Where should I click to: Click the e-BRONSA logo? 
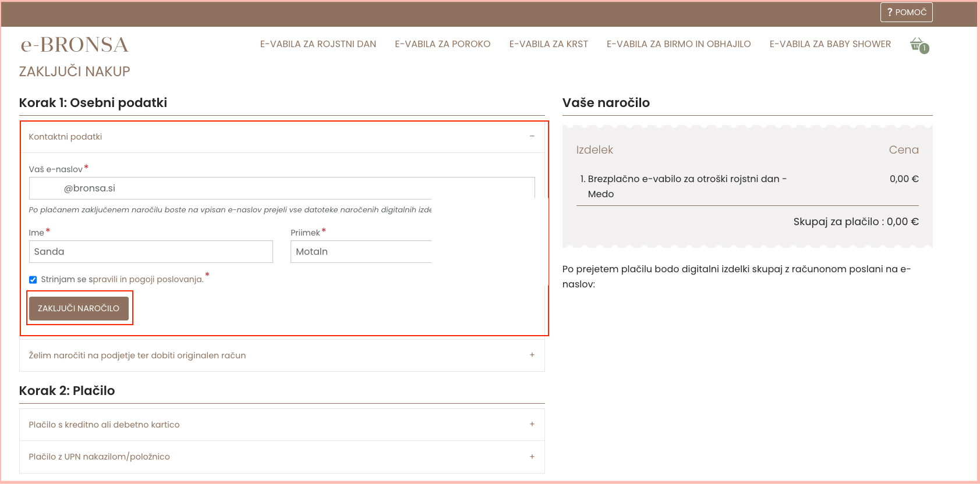[75, 45]
